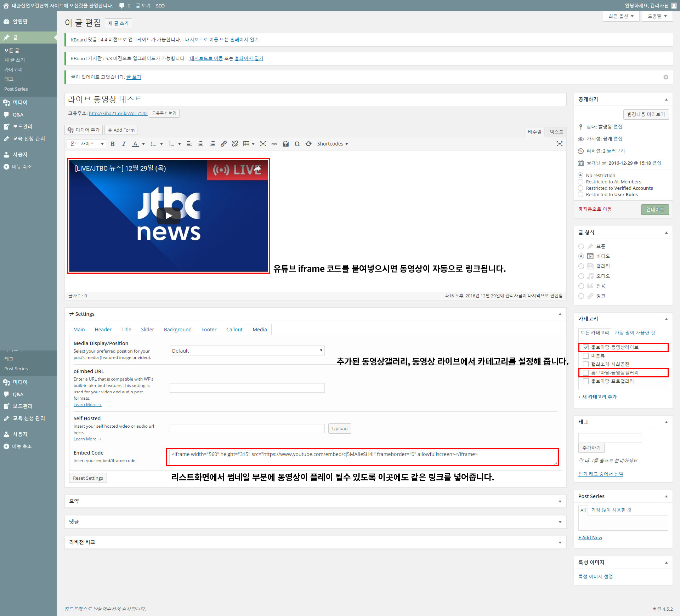
Task: Insert a special character with the omega icon
Action: click(x=297, y=144)
